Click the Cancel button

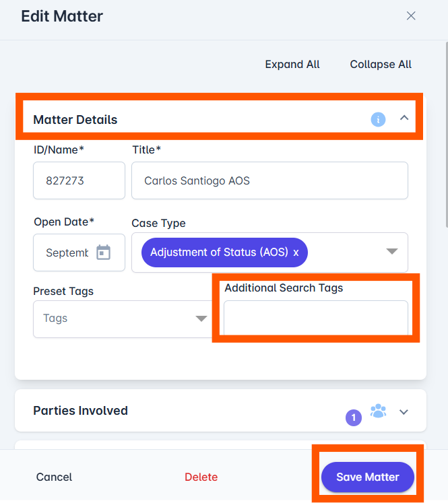(54, 477)
